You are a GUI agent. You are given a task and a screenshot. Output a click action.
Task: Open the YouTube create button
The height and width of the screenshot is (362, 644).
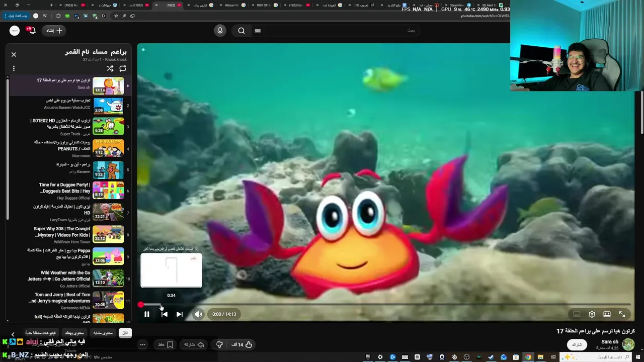point(53,31)
